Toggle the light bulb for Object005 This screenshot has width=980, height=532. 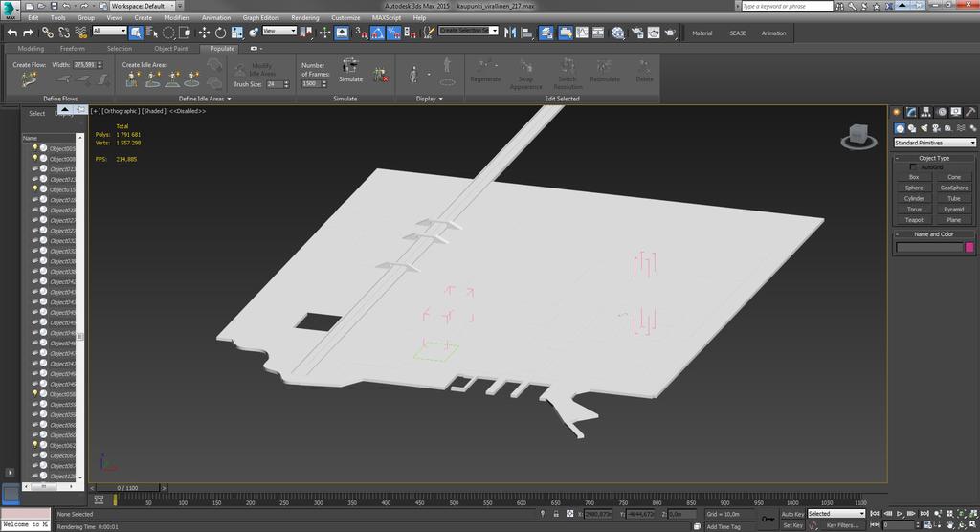[35, 148]
